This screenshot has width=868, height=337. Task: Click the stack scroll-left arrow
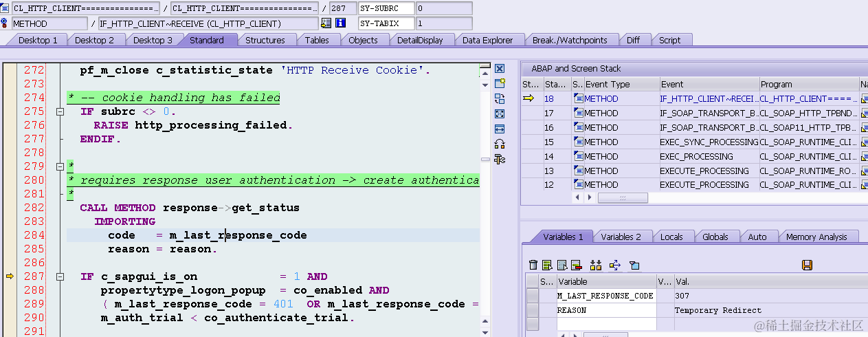point(577,198)
